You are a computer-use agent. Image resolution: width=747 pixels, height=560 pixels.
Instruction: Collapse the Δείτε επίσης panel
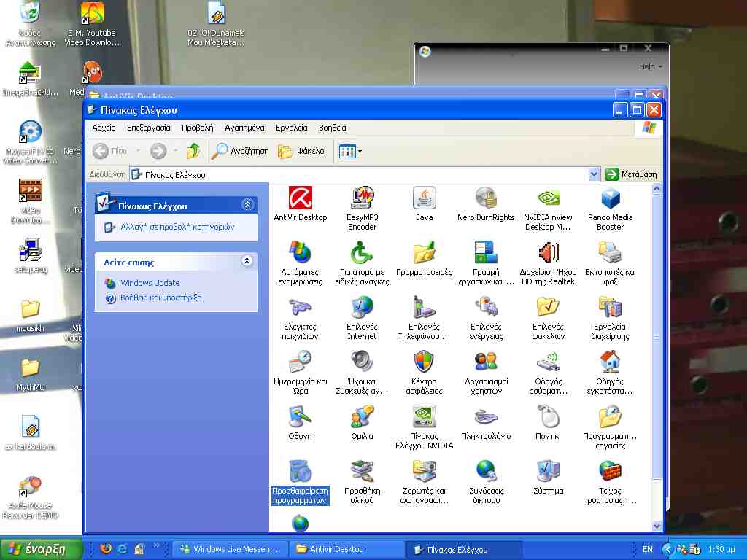pos(247,261)
